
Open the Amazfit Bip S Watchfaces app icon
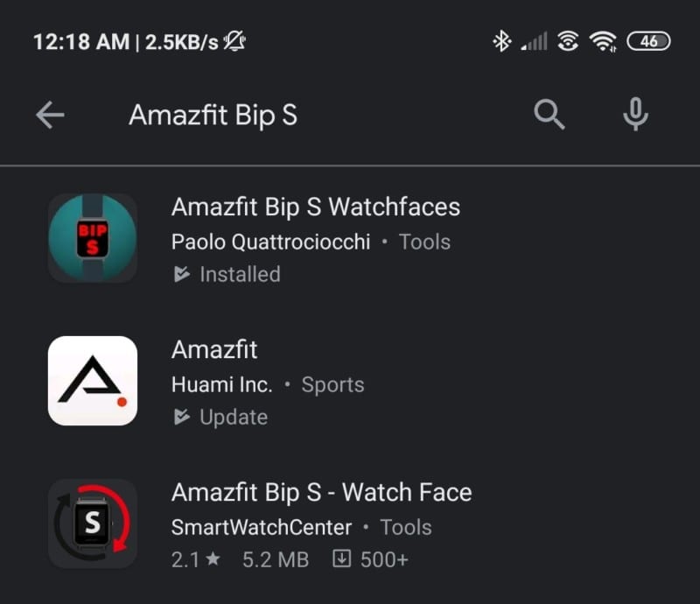pos(93,238)
